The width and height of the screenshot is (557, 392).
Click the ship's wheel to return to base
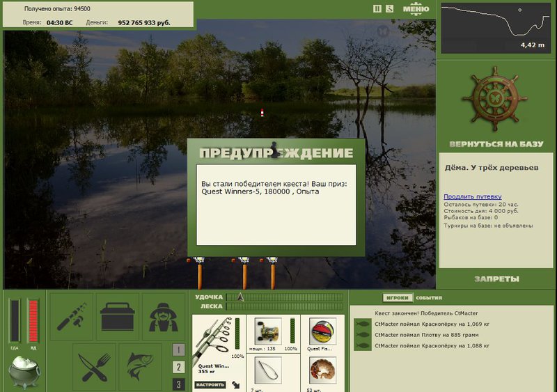pyautogui.click(x=494, y=98)
